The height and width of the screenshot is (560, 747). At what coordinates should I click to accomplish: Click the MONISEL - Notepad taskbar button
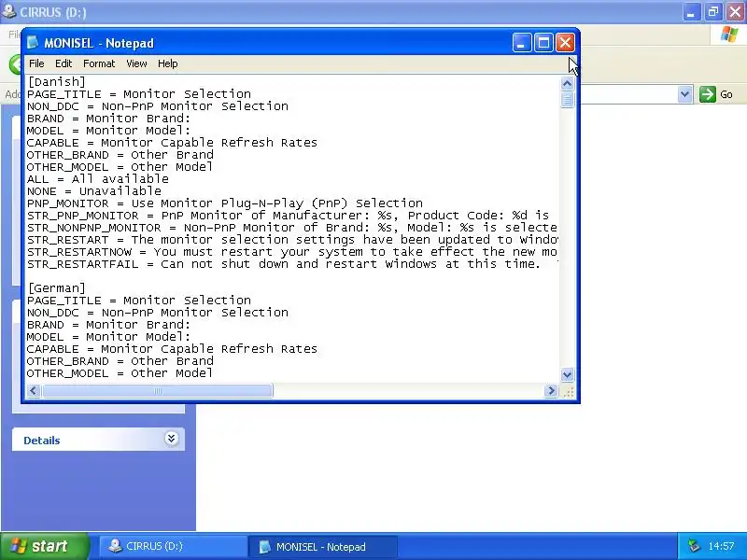tap(322, 547)
